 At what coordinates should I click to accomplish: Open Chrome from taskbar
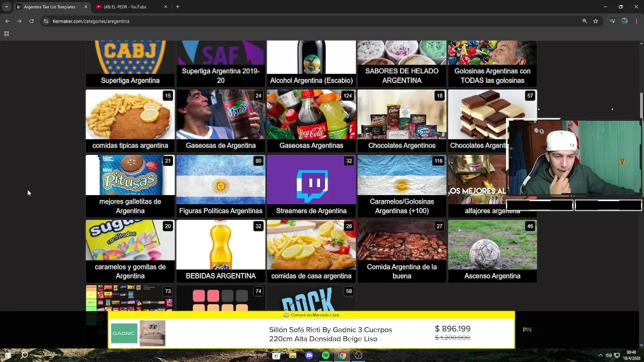coord(342,355)
